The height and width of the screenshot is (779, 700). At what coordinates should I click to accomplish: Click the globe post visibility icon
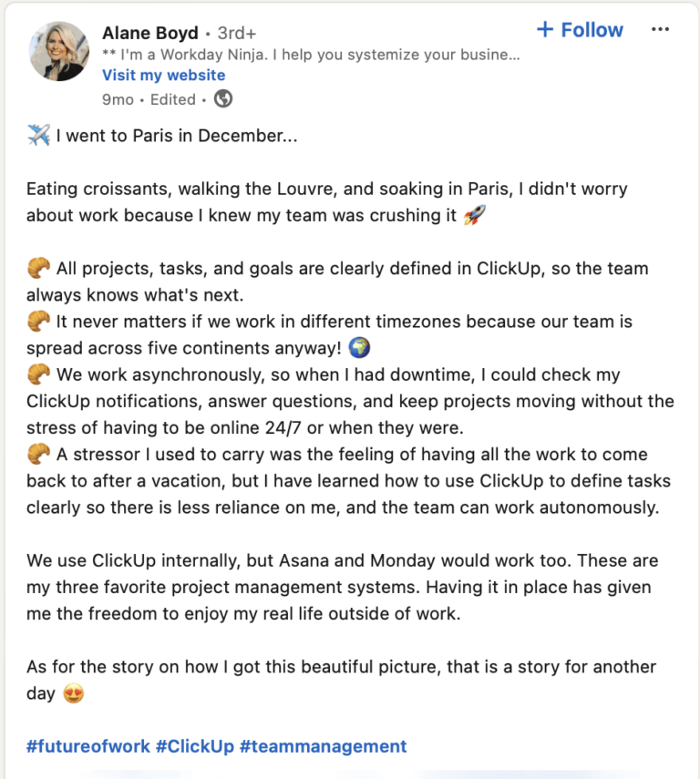coord(222,98)
